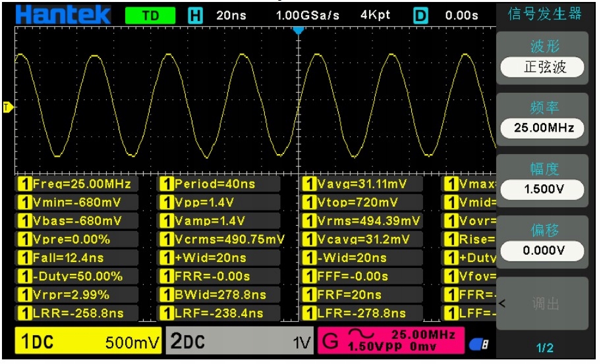Image resolution: width=601 pixels, height=364 pixels.
Task: Open channel 2 DC 1V settings
Action: (240, 341)
